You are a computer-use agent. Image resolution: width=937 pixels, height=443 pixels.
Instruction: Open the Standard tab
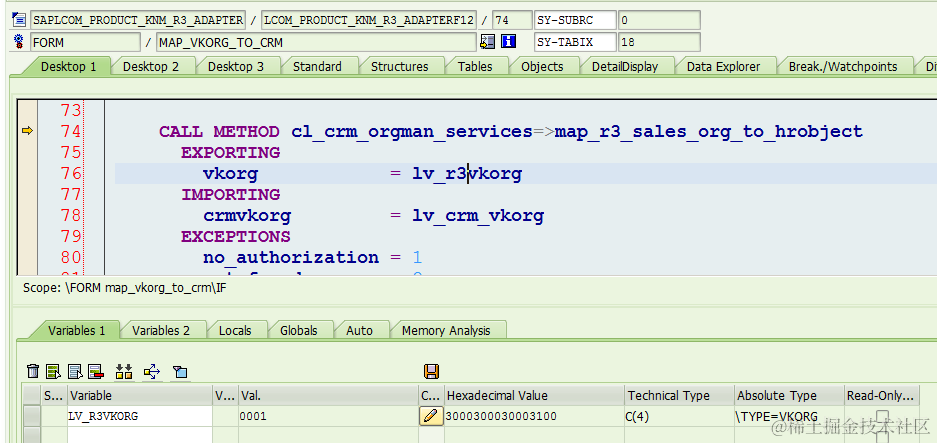click(317, 66)
